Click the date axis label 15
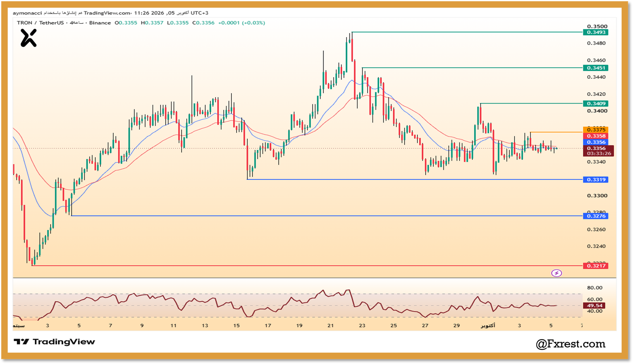 236,326
